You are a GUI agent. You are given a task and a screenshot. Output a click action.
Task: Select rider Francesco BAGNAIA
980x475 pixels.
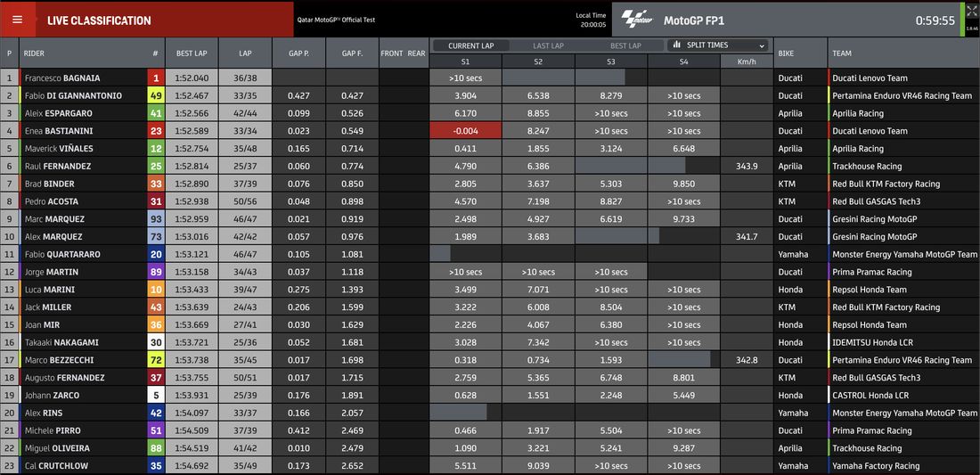61,78
